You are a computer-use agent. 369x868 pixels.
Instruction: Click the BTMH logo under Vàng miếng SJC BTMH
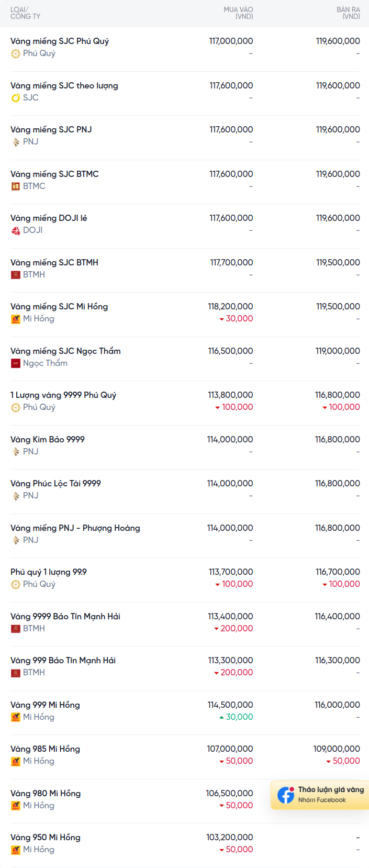pos(16,274)
